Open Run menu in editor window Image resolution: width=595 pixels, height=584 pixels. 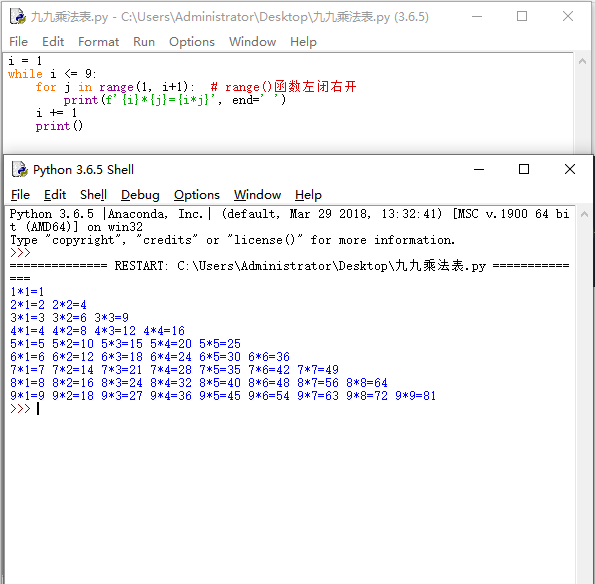tap(144, 41)
